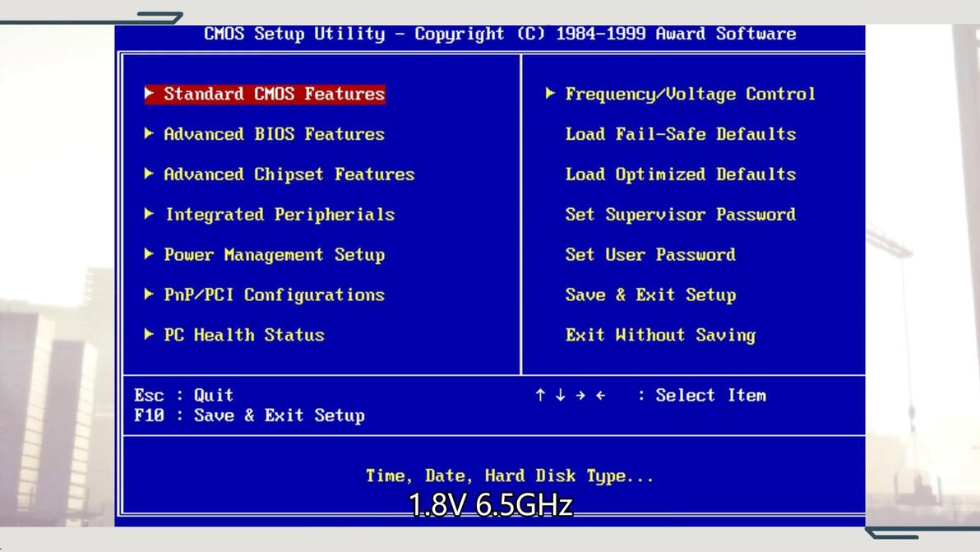Choose Load Fail-Safe Defaults
The width and height of the screenshot is (980, 552).
pyautogui.click(x=681, y=134)
